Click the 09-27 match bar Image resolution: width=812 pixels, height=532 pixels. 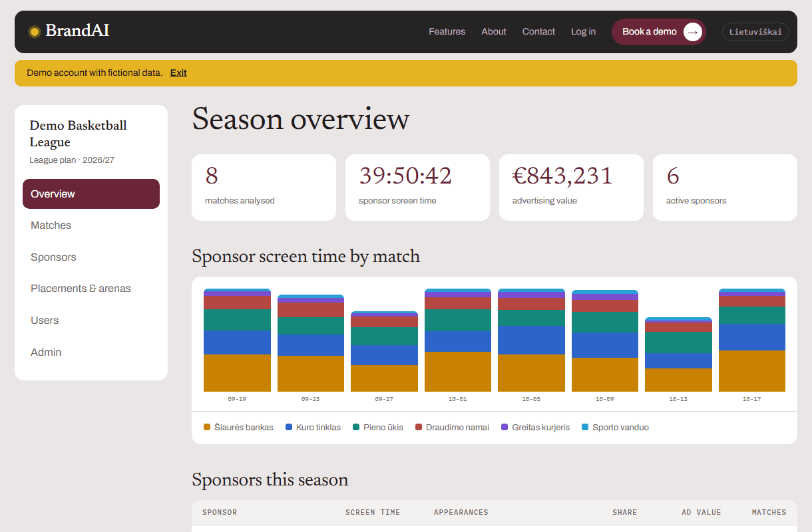pyautogui.click(x=384, y=351)
